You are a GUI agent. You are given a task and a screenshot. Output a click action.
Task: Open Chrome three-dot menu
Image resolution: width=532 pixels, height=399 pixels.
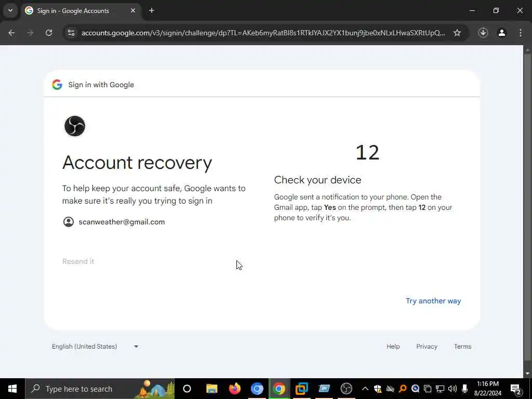521,33
